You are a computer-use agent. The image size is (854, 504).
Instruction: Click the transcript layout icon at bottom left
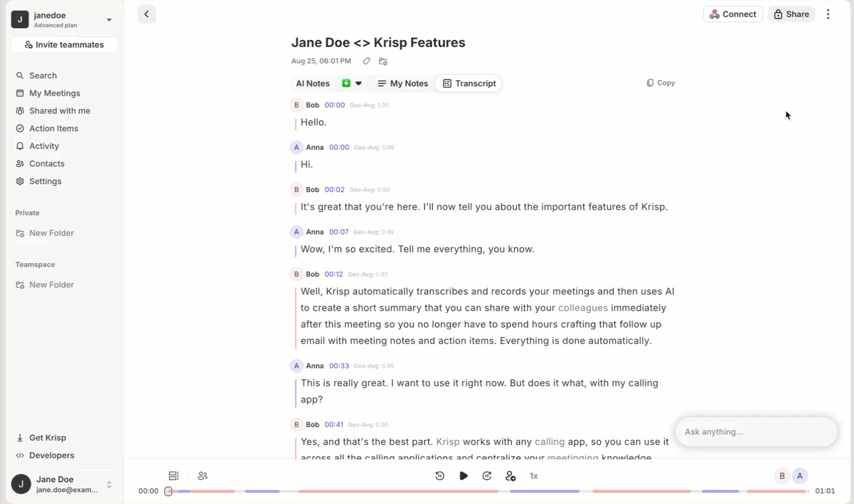[173, 476]
